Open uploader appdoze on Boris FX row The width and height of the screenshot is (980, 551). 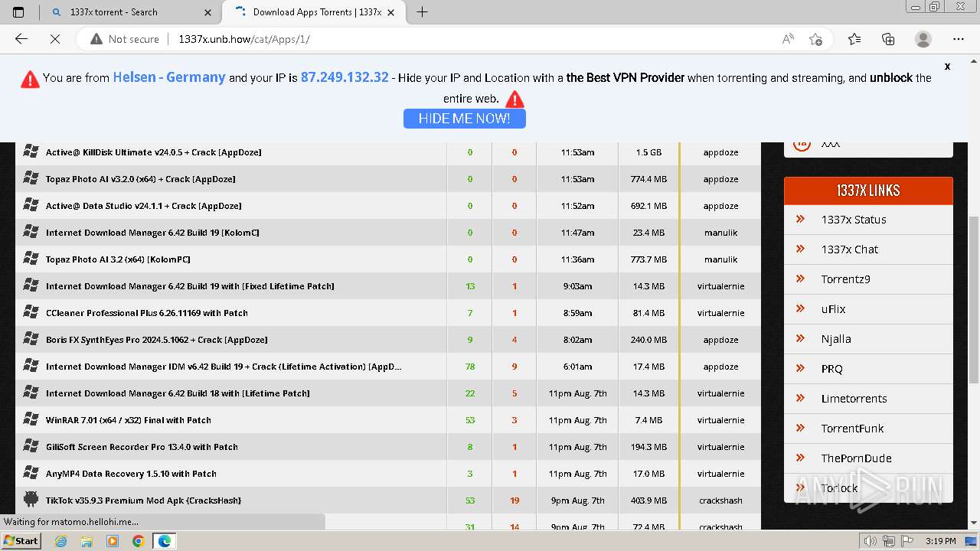[720, 340]
